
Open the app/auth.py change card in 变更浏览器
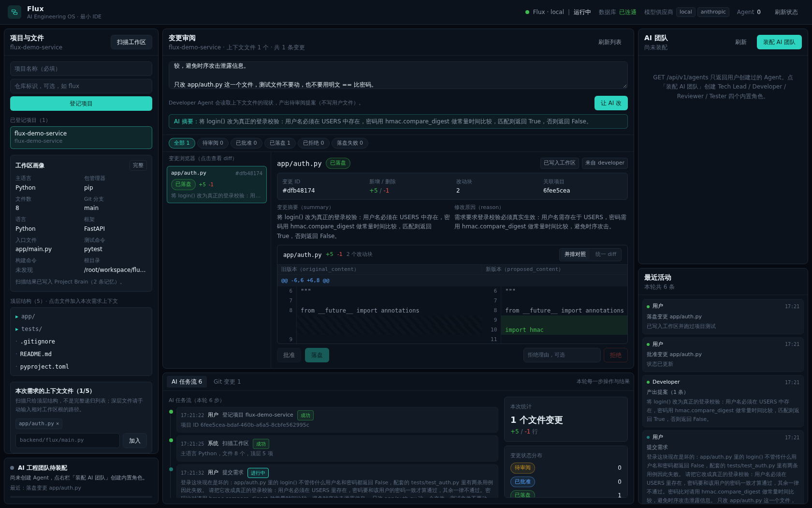217,184
